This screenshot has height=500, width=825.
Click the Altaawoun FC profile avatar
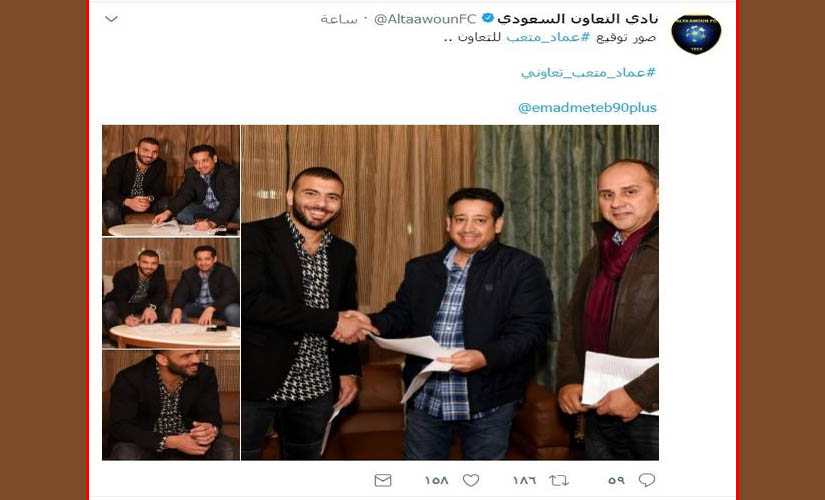coord(696,34)
